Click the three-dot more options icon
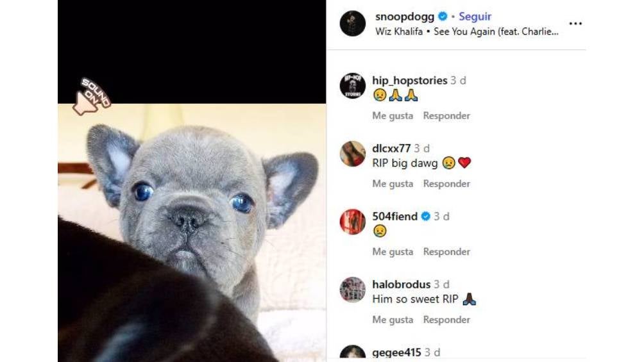 pyautogui.click(x=575, y=24)
